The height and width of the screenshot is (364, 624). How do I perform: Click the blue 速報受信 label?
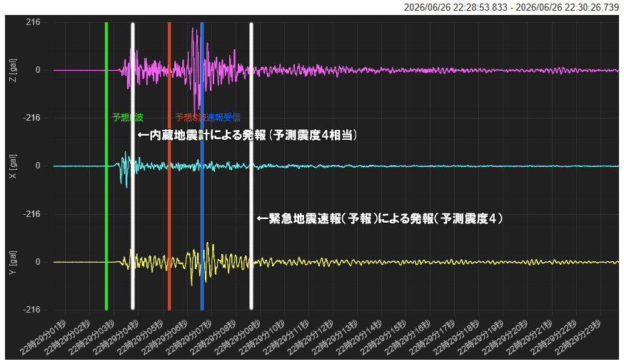click(223, 117)
